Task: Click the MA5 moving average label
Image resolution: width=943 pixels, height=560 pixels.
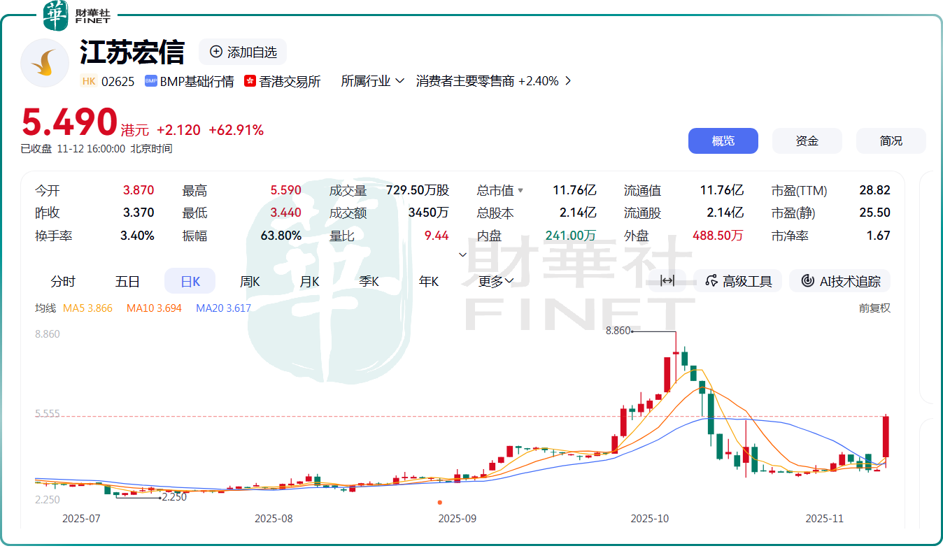Action: (x=87, y=308)
